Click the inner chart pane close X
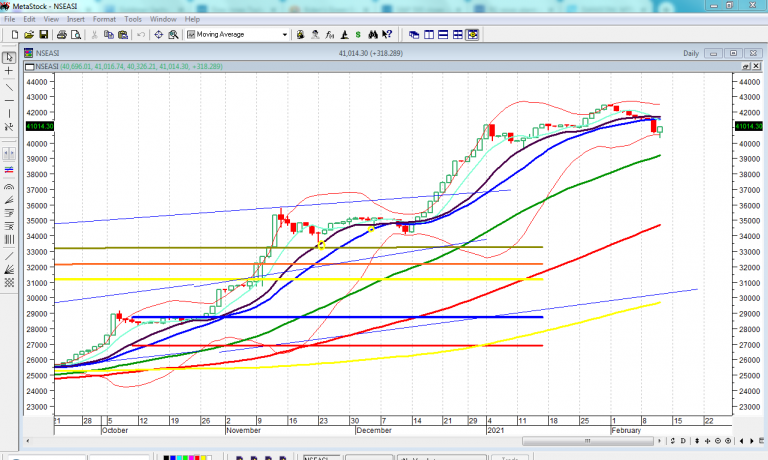This screenshot has width=768, height=460. coord(756,66)
